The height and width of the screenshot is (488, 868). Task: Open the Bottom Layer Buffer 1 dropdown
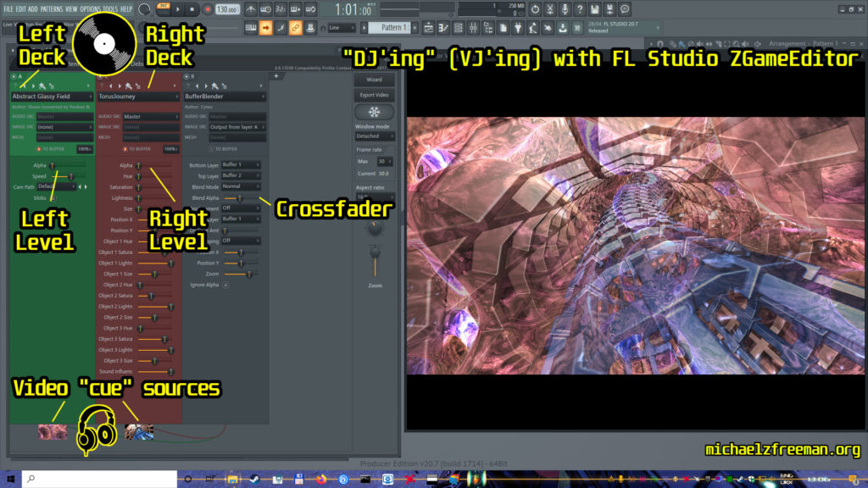[x=241, y=164]
